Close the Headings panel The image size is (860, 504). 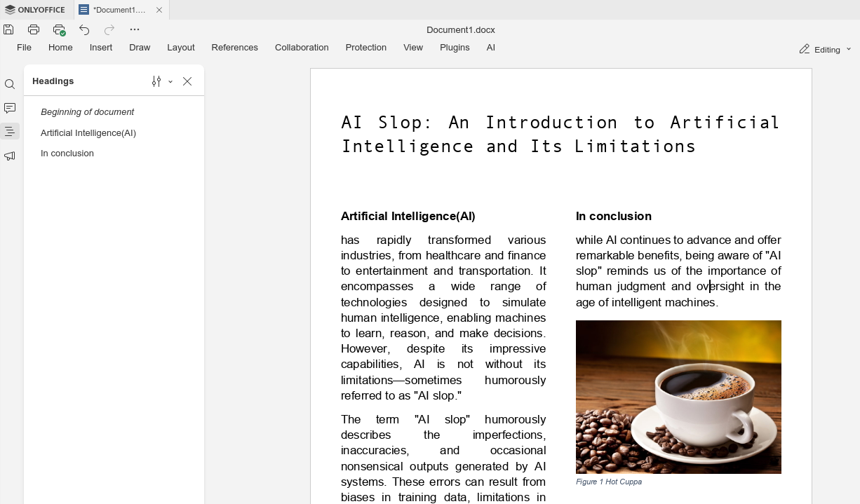[x=187, y=81]
